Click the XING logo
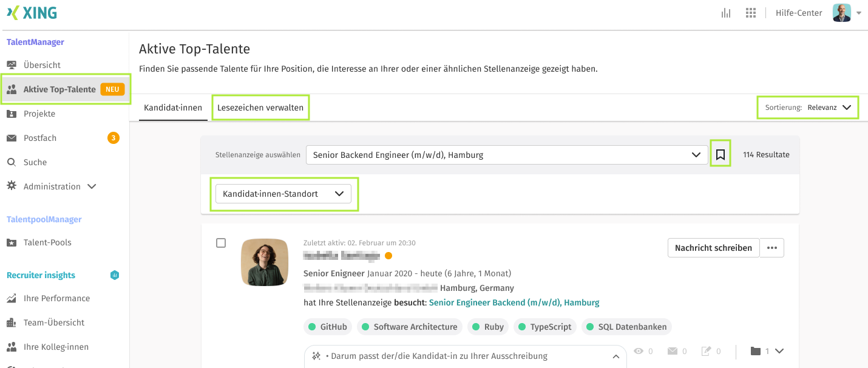 [x=32, y=13]
